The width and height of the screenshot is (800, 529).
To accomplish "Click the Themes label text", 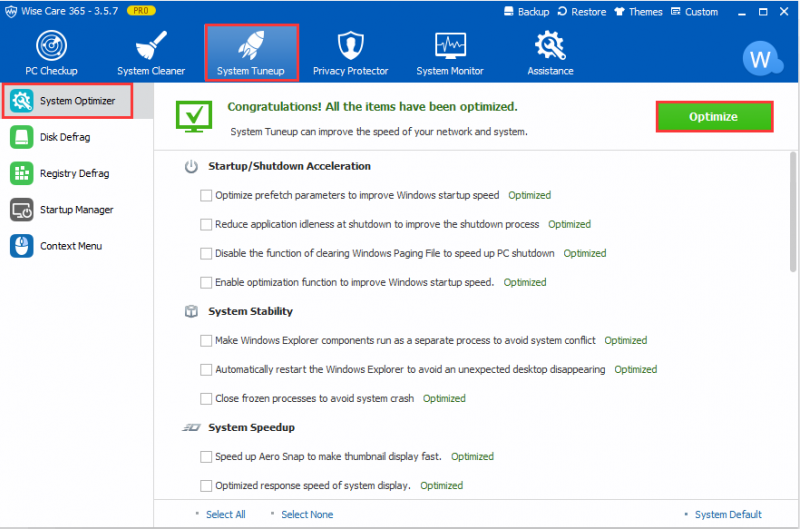I will tap(645, 11).
